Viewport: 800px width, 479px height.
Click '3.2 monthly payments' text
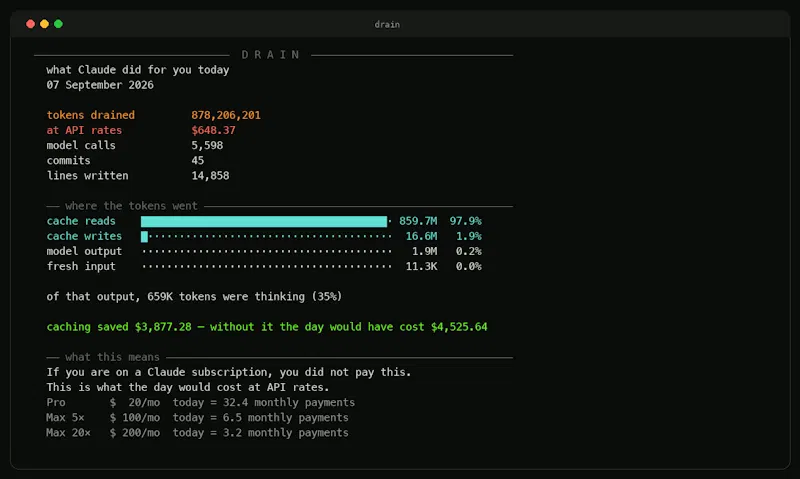pos(286,433)
